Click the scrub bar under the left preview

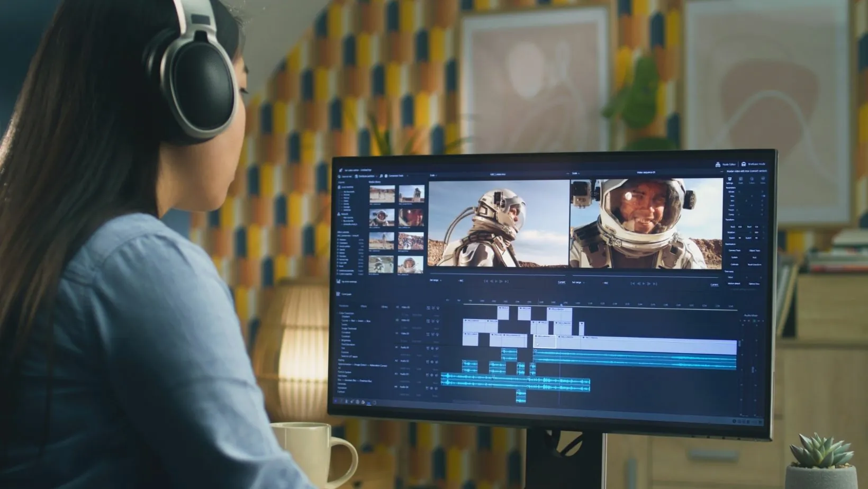(x=498, y=275)
